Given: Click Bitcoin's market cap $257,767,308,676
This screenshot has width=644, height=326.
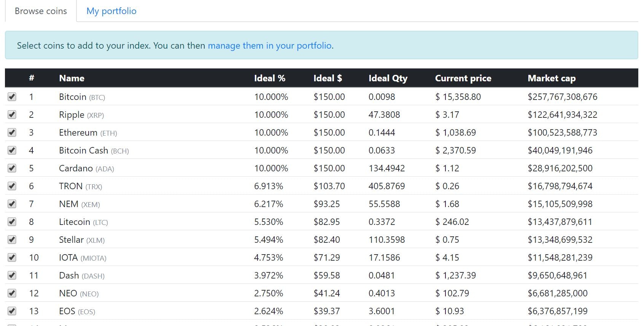Looking at the screenshot, I should (562, 97).
